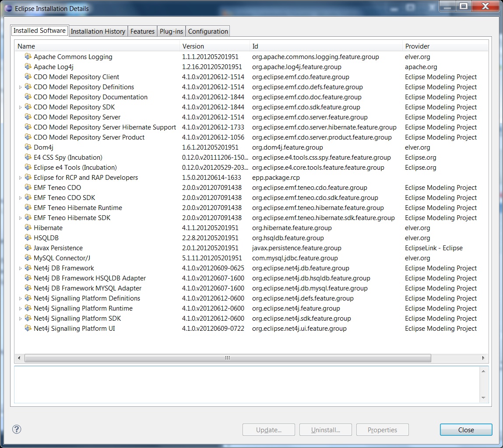Click the Apache Commons Logging feature icon
503x448 pixels.
28,57
